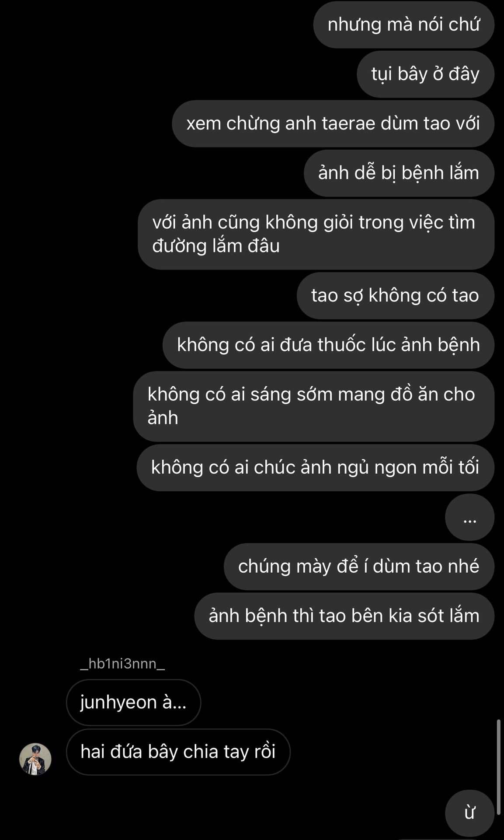The width and height of the screenshot is (504, 840).
Task: Select the 'đưa thuốc lúc ảnh bệnh' message
Action: pos(329,345)
